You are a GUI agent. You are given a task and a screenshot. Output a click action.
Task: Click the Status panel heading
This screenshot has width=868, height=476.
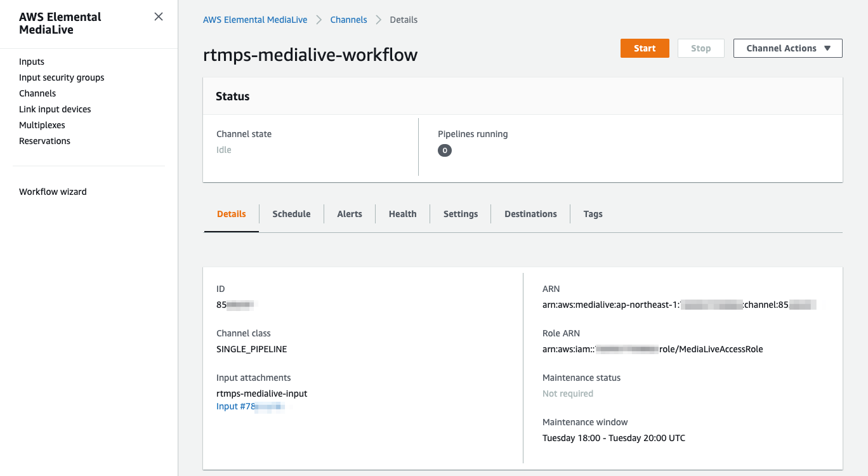pyautogui.click(x=233, y=96)
